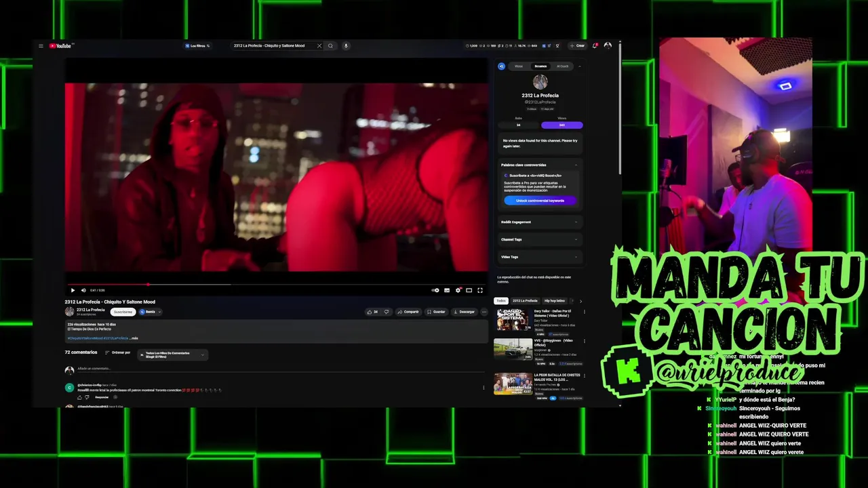The image size is (868, 488).
Task: Expand the Reddit Engagement section
Action: [540, 222]
